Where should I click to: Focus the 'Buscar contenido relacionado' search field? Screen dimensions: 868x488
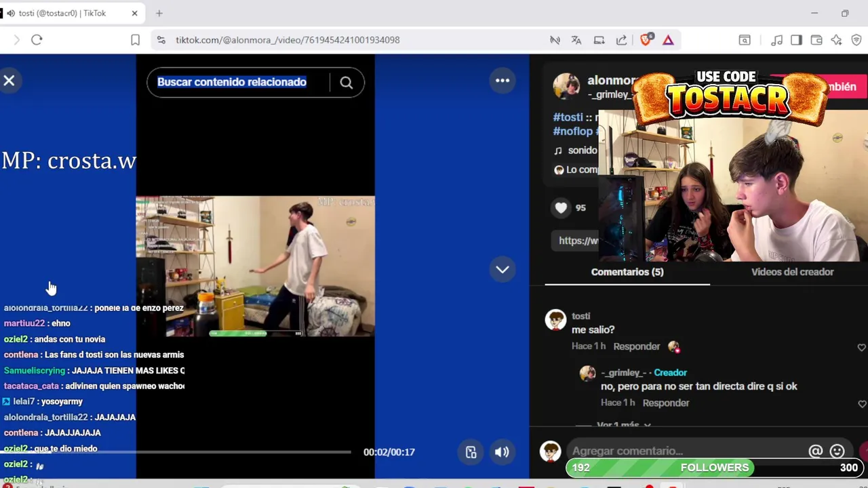[239, 82]
